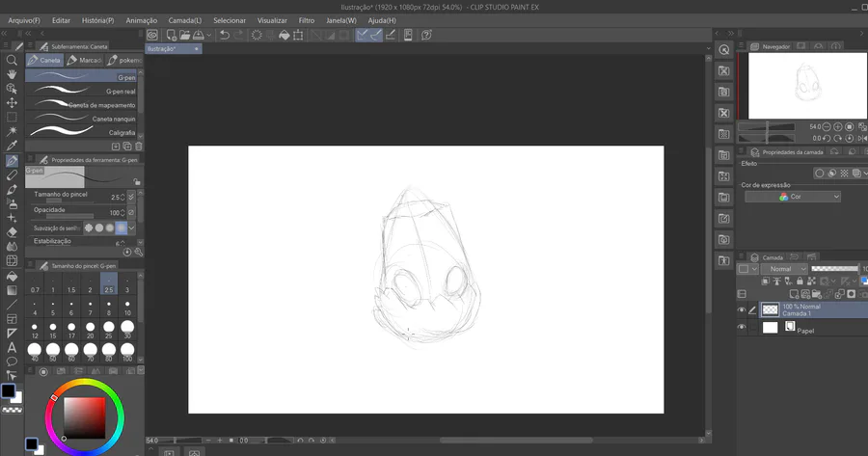Open the Help question mark icon
Image resolution: width=868 pixels, height=456 pixels.
click(426, 35)
